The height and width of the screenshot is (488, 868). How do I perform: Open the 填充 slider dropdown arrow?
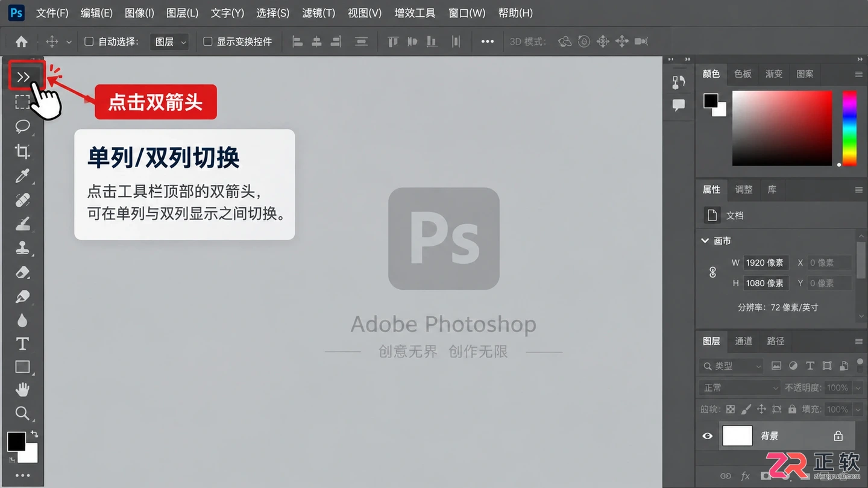click(x=858, y=410)
